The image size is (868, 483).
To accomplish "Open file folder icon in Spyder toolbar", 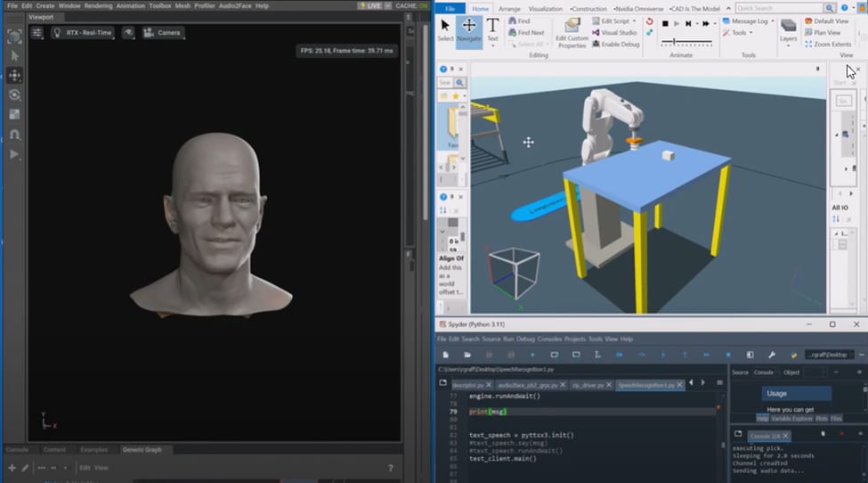I will pos(467,355).
